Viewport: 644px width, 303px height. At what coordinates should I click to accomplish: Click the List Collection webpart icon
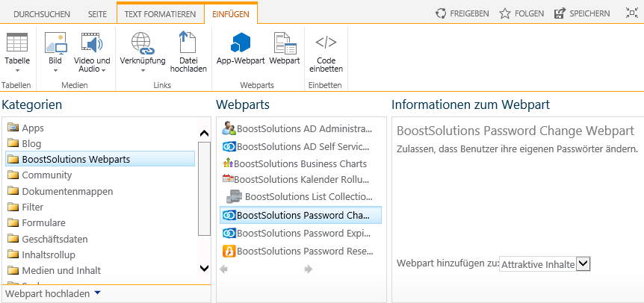(x=235, y=196)
